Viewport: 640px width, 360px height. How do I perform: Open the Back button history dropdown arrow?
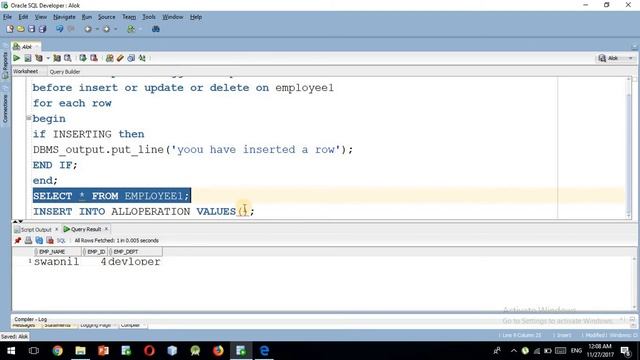(x=97, y=29)
